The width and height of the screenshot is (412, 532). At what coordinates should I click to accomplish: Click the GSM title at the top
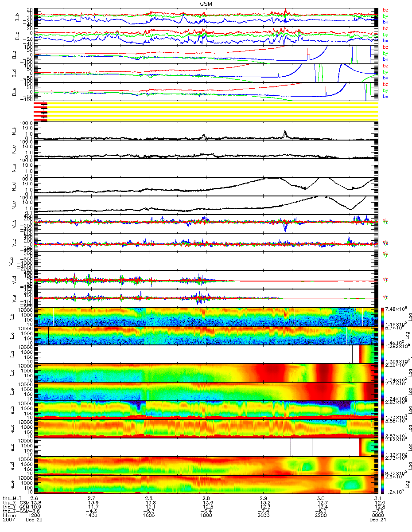pyautogui.click(x=206, y=3)
